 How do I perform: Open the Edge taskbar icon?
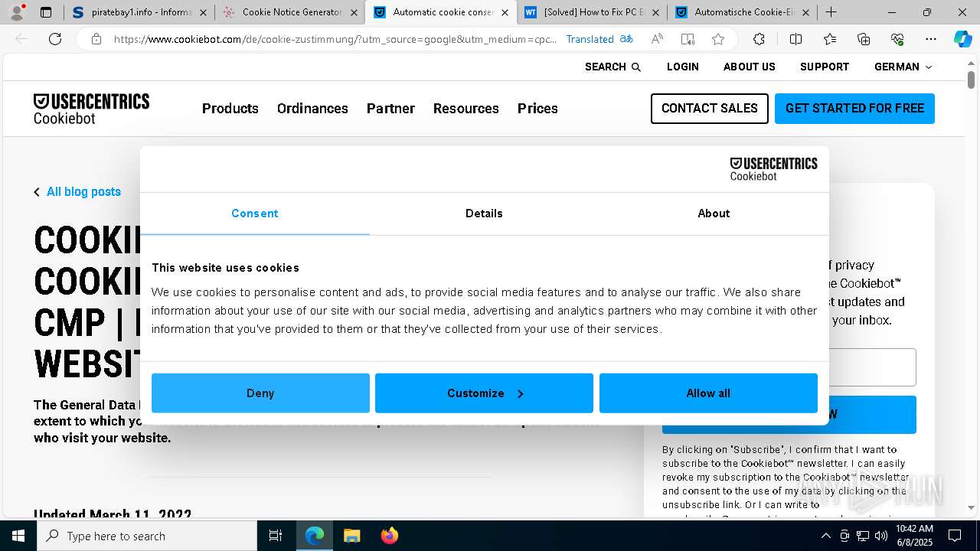click(315, 536)
